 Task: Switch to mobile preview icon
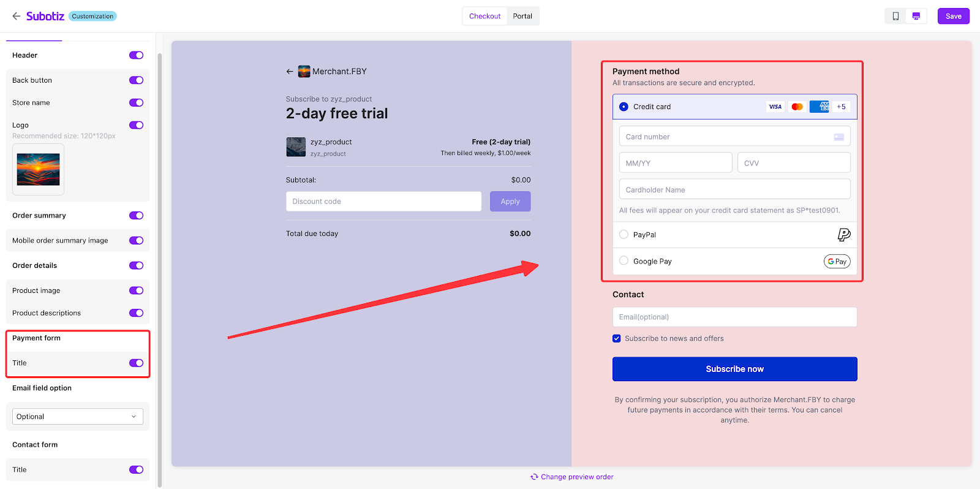[x=895, y=16]
